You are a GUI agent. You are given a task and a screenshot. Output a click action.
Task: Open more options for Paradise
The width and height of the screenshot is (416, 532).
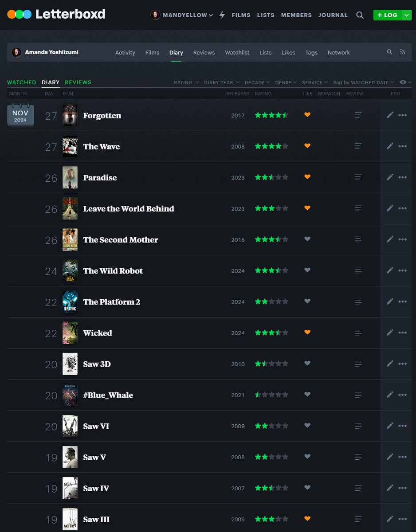(403, 177)
